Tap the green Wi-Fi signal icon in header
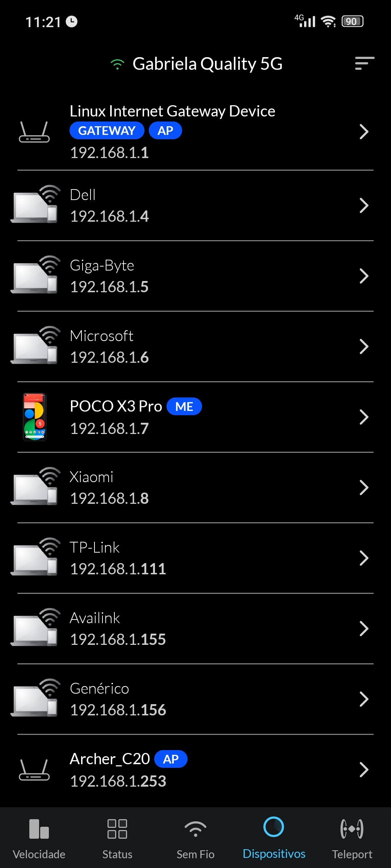The image size is (391, 868). [x=117, y=64]
